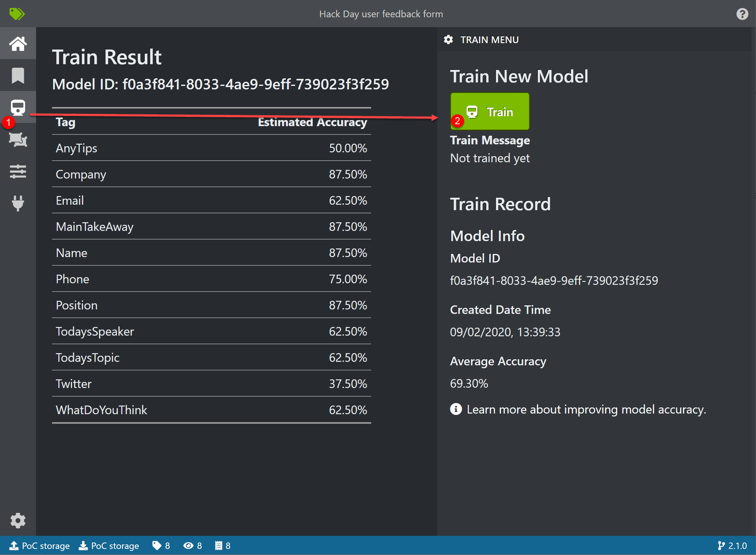Open the Analyze panel from the sidebar
756x555 pixels.
18,141
